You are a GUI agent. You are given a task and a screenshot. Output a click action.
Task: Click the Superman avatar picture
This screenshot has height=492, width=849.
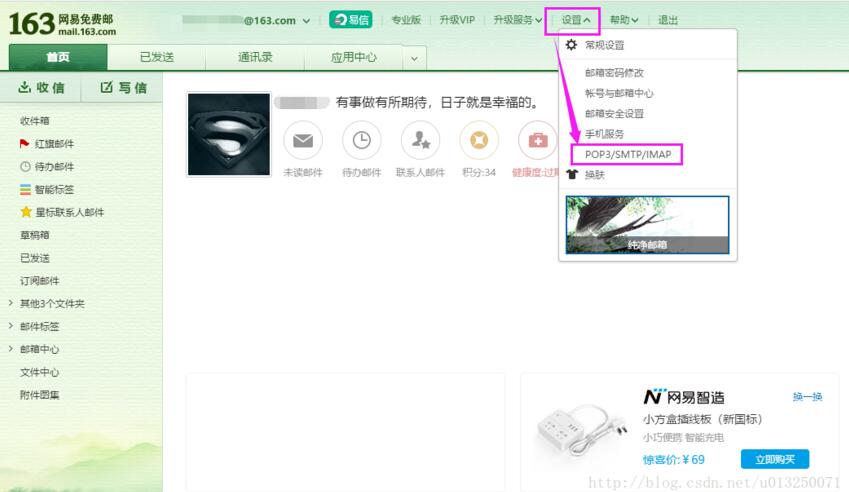click(228, 134)
